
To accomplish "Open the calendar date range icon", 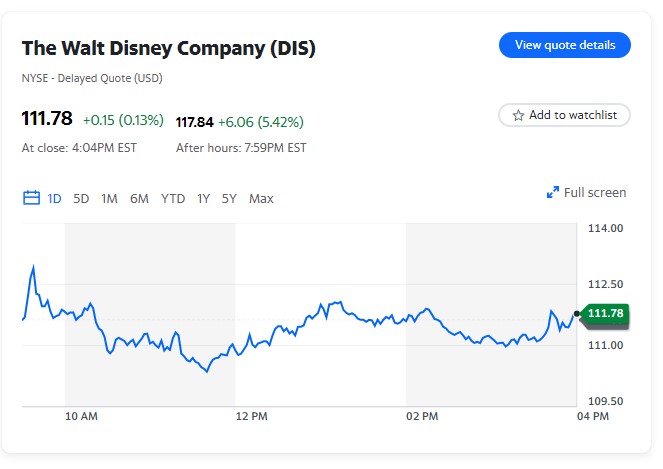I will [x=31, y=198].
